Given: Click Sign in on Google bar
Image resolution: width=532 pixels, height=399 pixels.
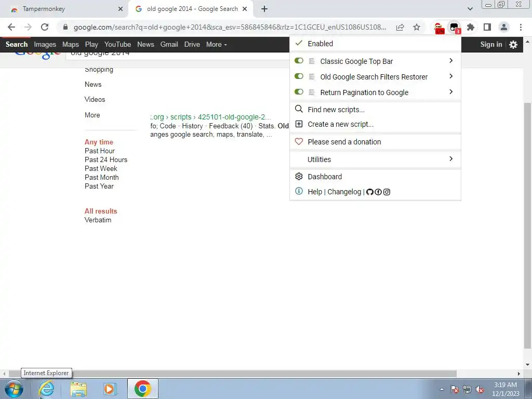Looking at the screenshot, I should coord(491,45).
